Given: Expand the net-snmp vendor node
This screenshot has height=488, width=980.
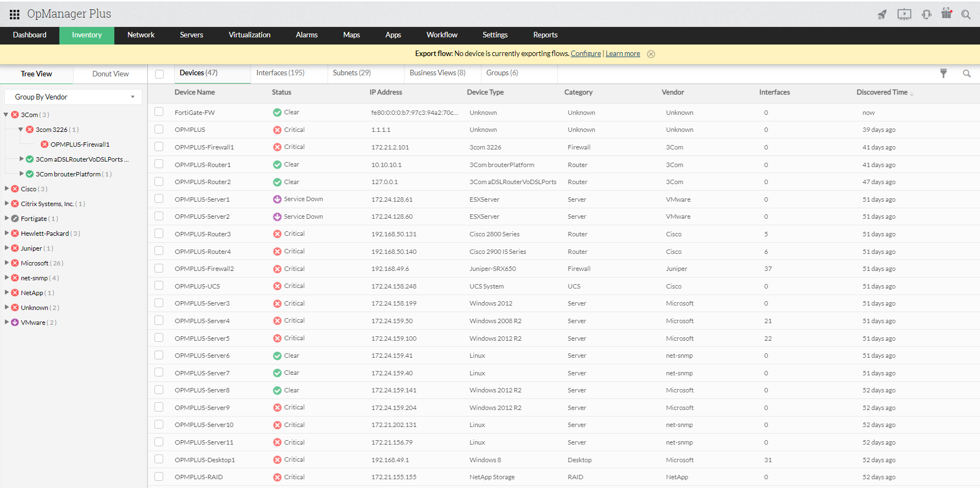Looking at the screenshot, I should pos(7,278).
